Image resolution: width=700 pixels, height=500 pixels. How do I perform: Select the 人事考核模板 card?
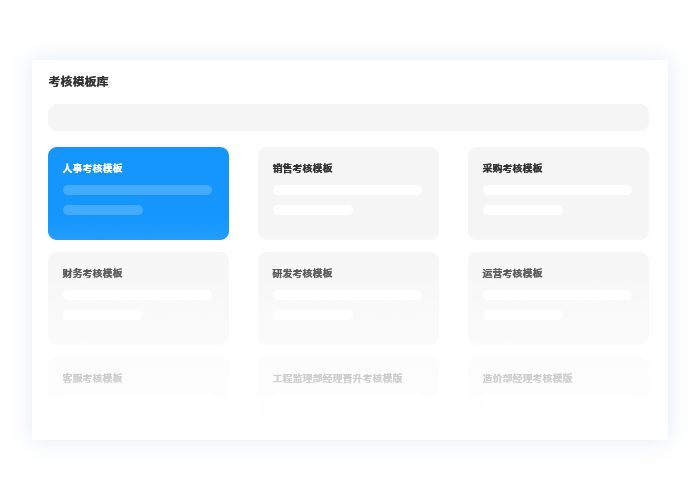pos(138,193)
